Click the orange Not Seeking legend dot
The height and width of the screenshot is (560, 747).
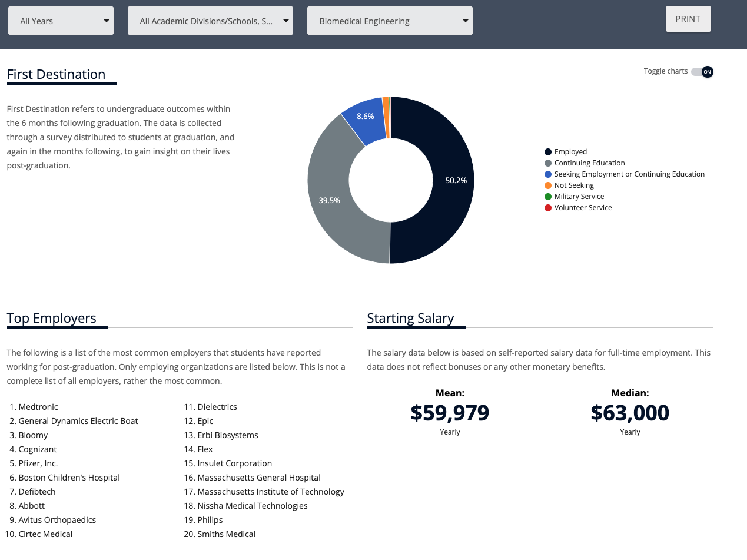click(548, 185)
